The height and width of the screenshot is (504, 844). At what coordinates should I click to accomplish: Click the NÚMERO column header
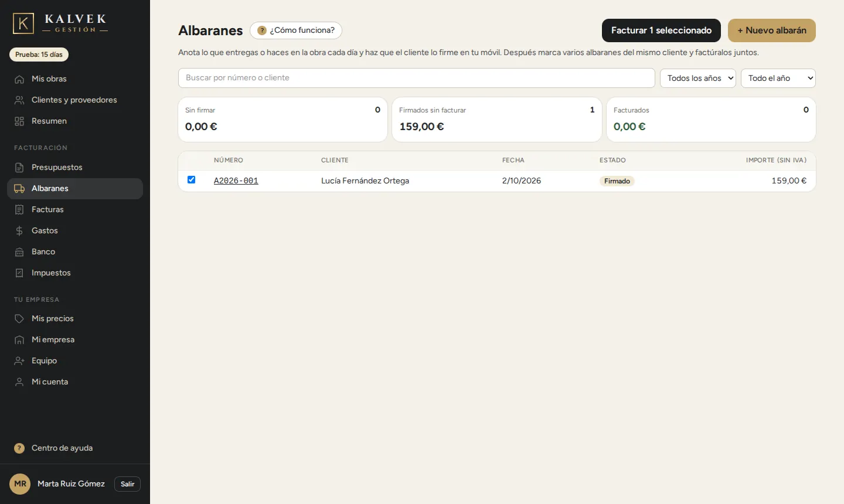coord(229,161)
